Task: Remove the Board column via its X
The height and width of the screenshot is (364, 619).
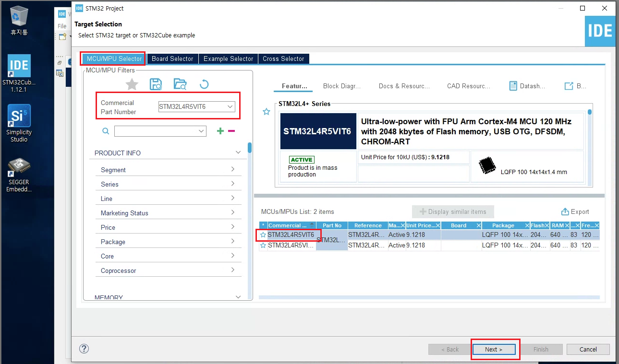Action: click(x=478, y=225)
